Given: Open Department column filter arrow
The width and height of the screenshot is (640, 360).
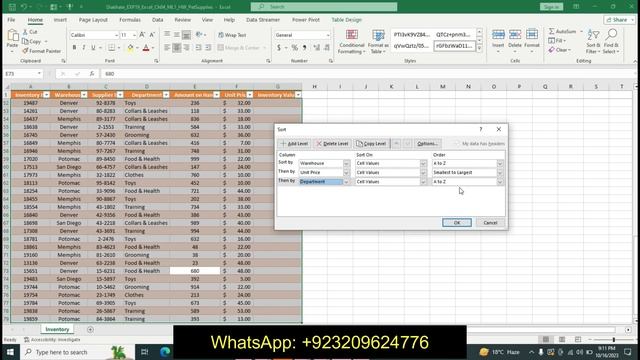Looking at the screenshot, I should [166, 95].
